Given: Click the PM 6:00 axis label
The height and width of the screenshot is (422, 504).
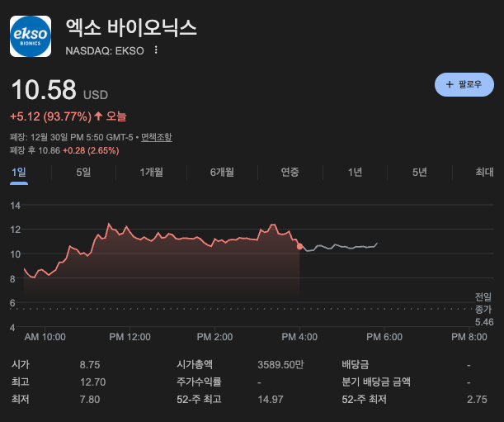Looking at the screenshot, I should point(384,337).
